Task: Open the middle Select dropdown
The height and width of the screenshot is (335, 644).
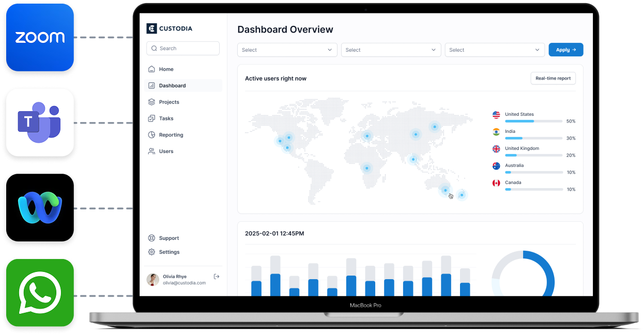Action: 391,50
